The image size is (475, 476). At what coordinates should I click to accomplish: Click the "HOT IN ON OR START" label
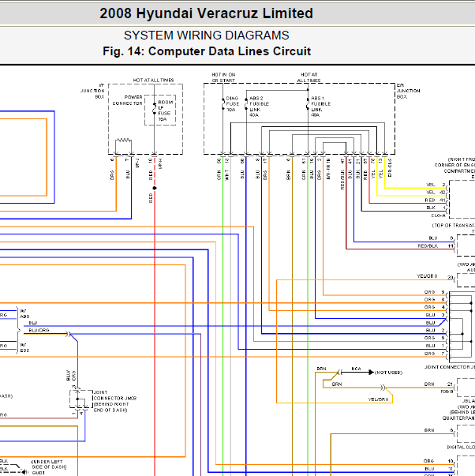223,77
